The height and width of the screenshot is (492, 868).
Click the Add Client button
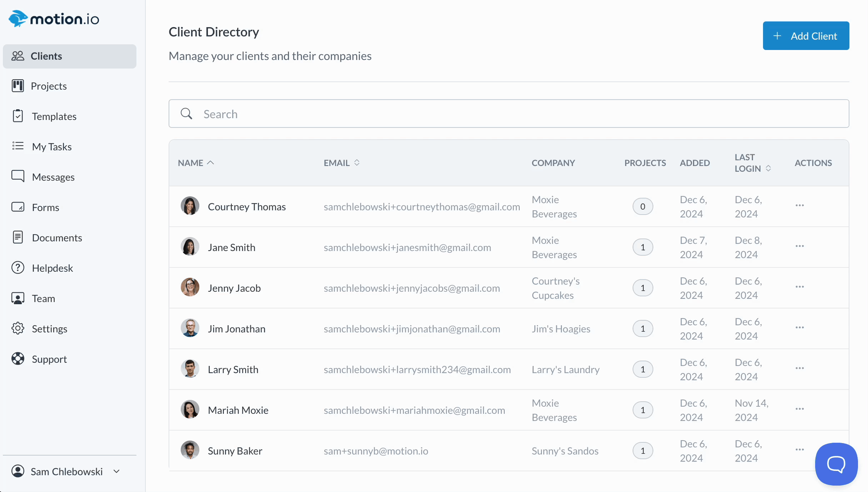pyautogui.click(x=806, y=36)
